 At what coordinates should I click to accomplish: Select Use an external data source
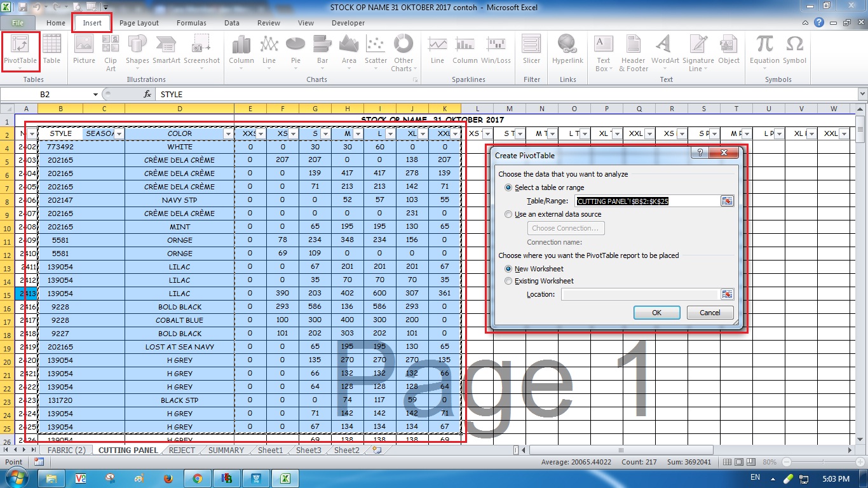point(508,214)
